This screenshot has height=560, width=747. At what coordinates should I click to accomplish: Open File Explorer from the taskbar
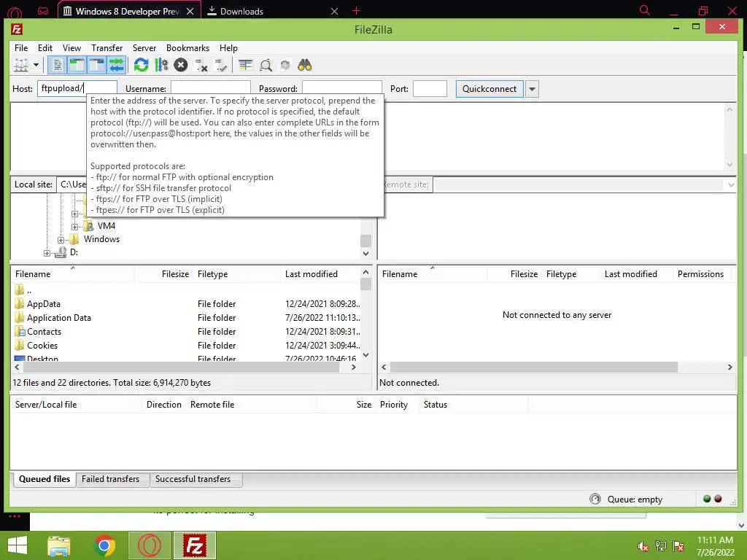58,545
